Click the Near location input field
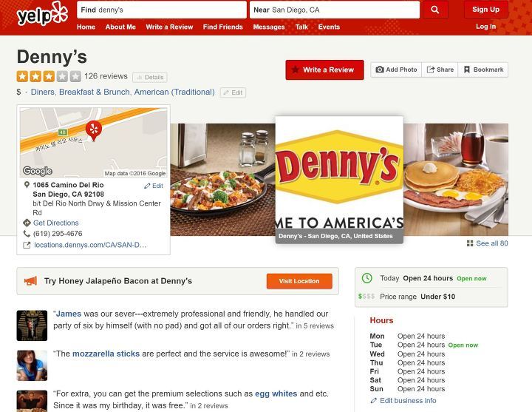The image size is (532, 412). pyautogui.click(x=335, y=10)
